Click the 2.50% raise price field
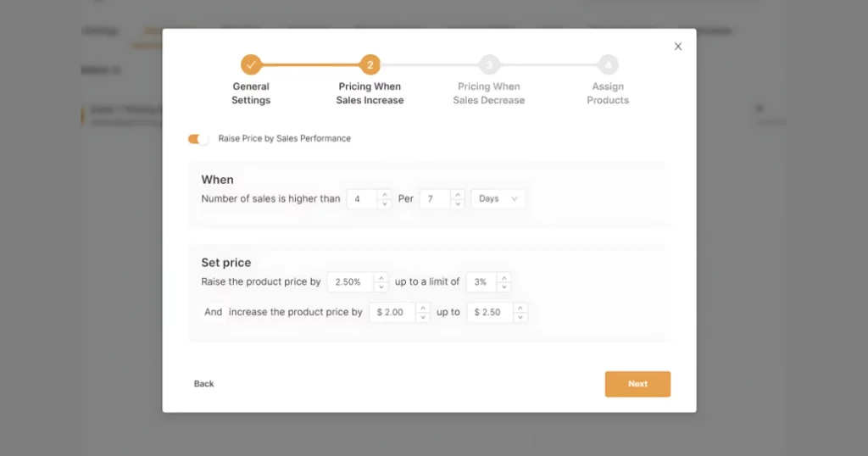This screenshot has width=868, height=456. pos(351,281)
